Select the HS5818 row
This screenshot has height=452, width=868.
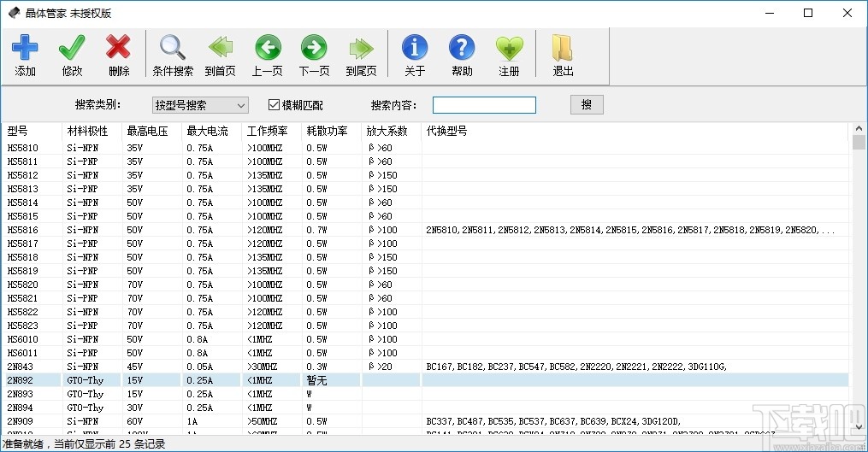(x=425, y=256)
